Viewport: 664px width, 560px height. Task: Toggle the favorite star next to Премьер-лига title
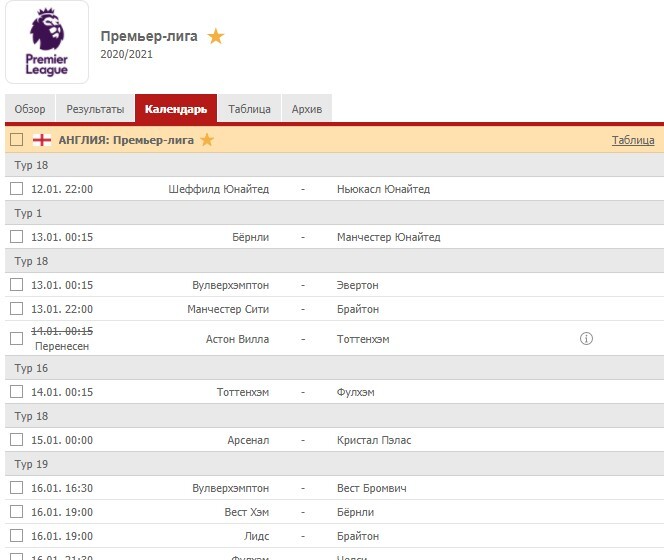pos(216,36)
